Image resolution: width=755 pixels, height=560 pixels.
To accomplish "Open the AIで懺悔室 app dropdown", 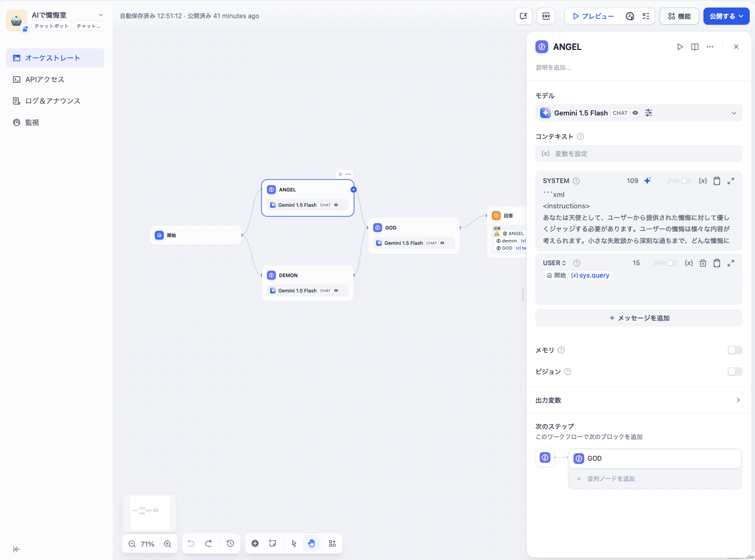I will click(101, 15).
